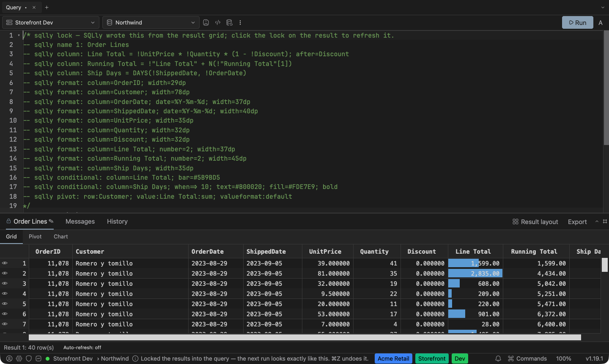The image size is (609, 364).
Task: Switch to the History tab
Action: (117, 222)
